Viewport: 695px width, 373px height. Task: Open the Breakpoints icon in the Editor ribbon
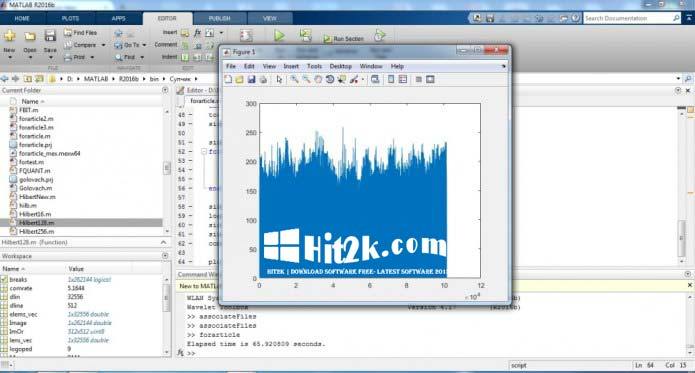pyautogui.click(x=246, y=35)
